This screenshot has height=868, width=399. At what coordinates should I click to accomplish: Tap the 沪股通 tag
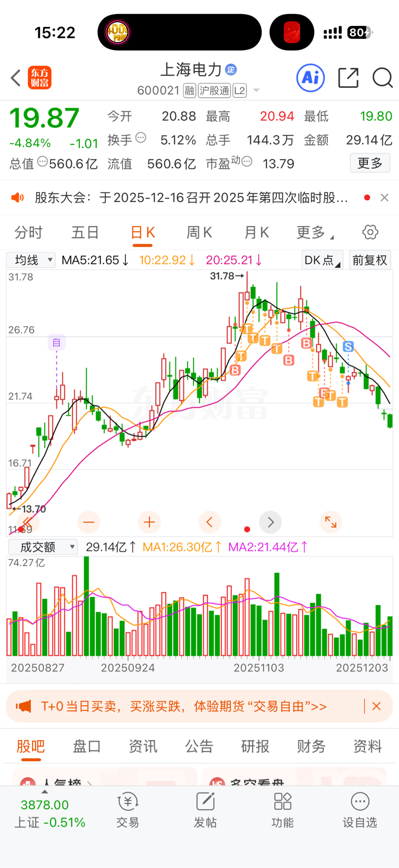click(x=214, y=91)
